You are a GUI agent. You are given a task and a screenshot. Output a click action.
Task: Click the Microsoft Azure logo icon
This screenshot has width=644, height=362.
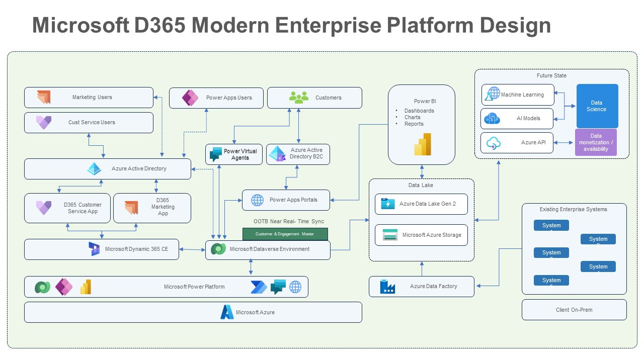(227, 312)
